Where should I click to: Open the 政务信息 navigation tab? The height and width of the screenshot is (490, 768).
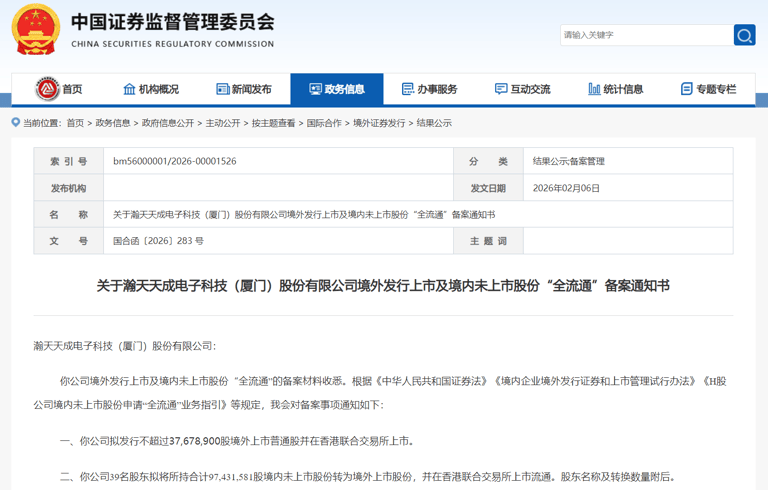[x=336, y=89]
